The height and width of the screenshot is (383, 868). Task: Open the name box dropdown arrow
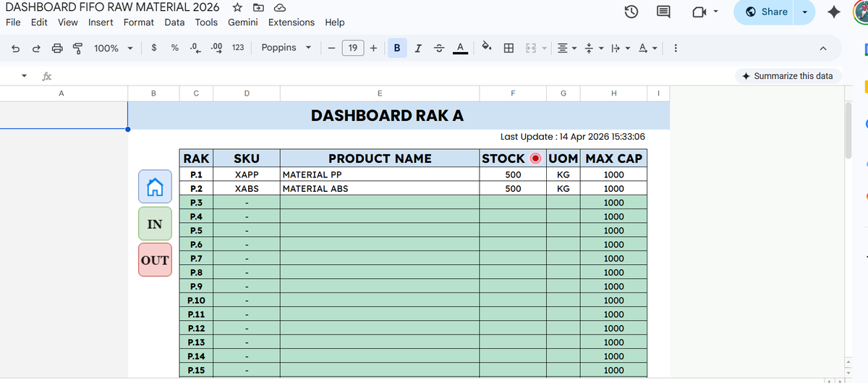click(24, 76)
